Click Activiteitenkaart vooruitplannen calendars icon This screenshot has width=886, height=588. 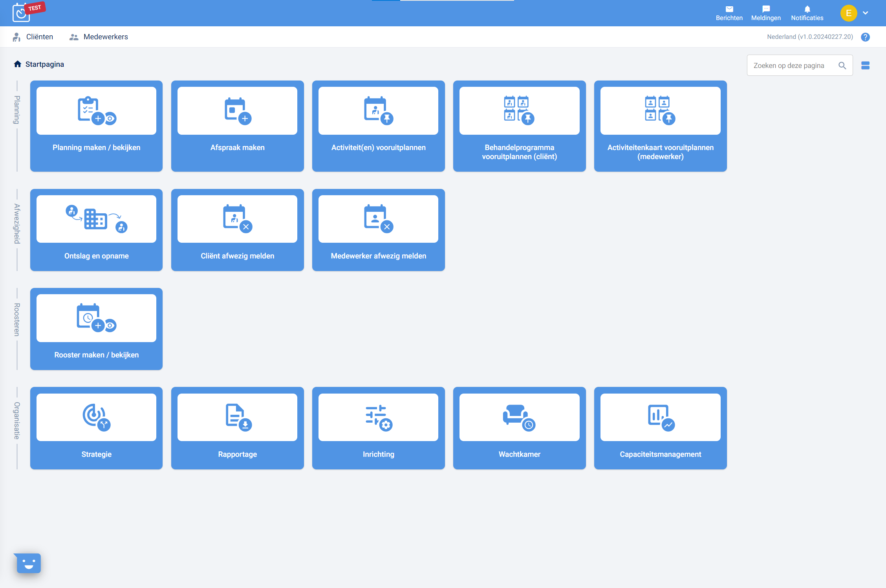coord(660,111)
